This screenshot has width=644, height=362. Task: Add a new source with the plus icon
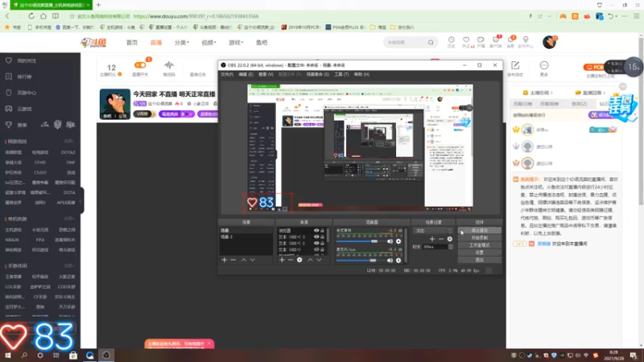(x=282, y=260)
